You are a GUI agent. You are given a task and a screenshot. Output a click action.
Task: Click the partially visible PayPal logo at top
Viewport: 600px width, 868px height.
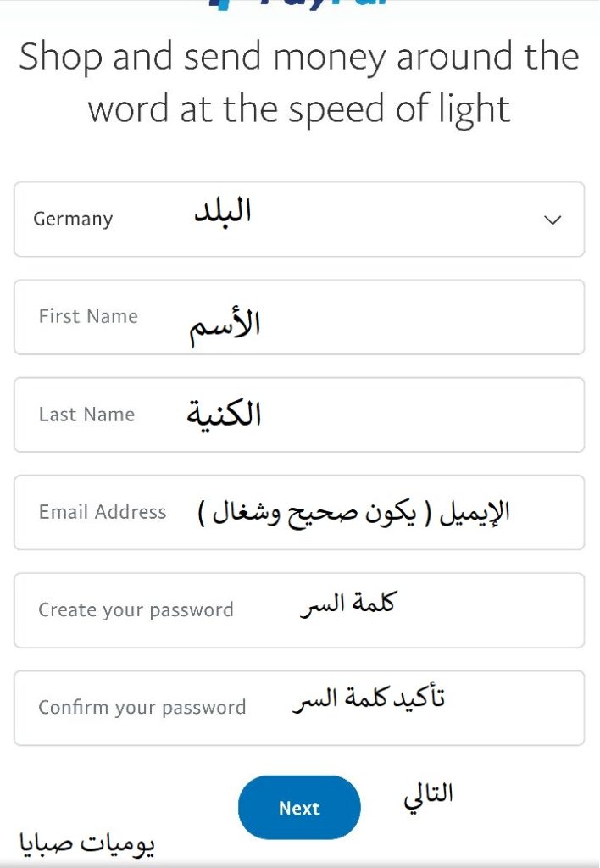pos(299,4)
